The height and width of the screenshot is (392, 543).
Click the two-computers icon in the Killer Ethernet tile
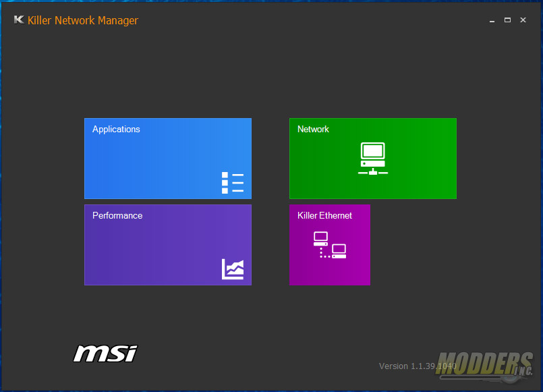(330, 245)
